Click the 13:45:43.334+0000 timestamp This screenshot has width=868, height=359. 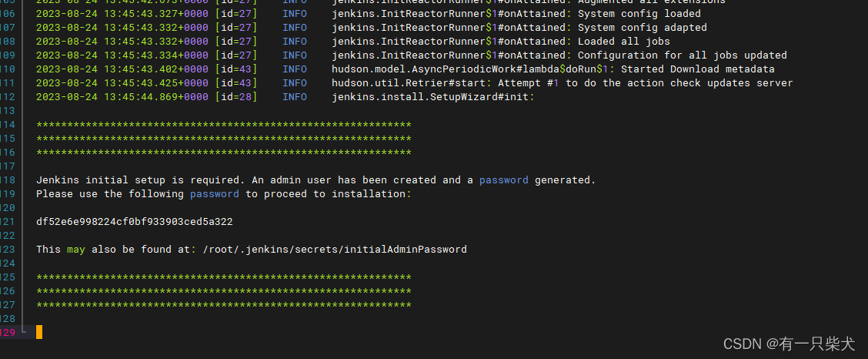point(156,55)
